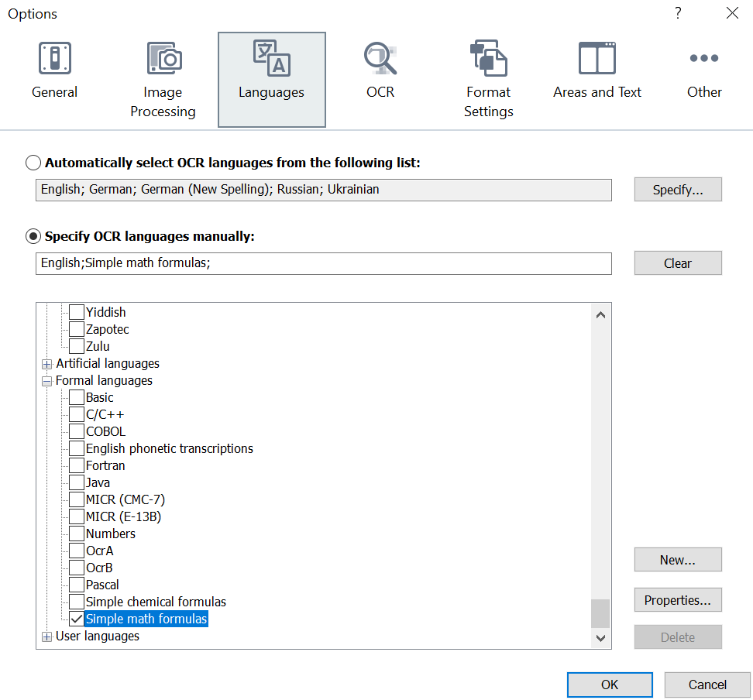This screenshot has width=753, height=700.
Task: Click the language list scroll up arrow
Action: [x=600, y=315]
